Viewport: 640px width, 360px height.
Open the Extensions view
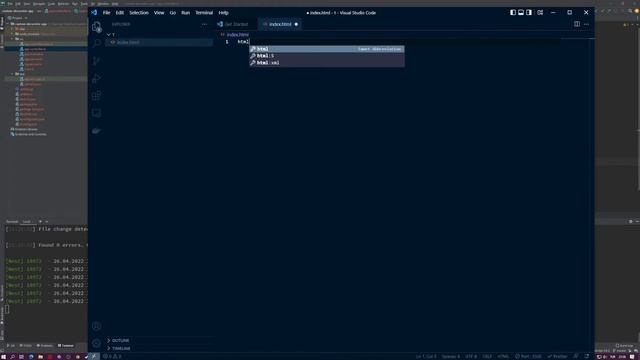coord(96,96)
